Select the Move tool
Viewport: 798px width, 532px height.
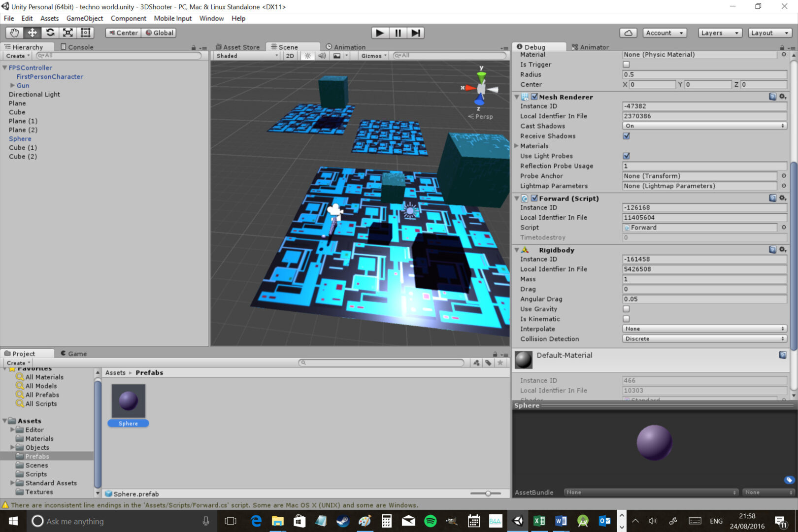point(32,33)
